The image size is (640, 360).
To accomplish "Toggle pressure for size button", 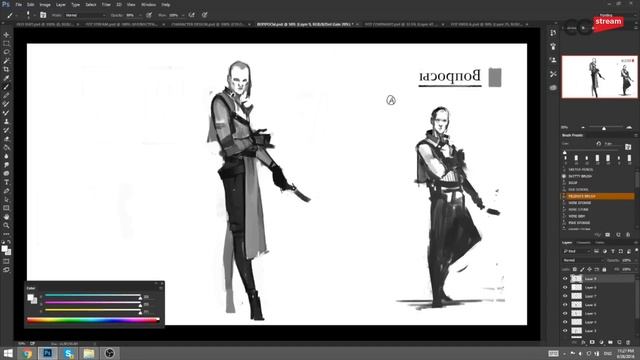I will 204,15.
